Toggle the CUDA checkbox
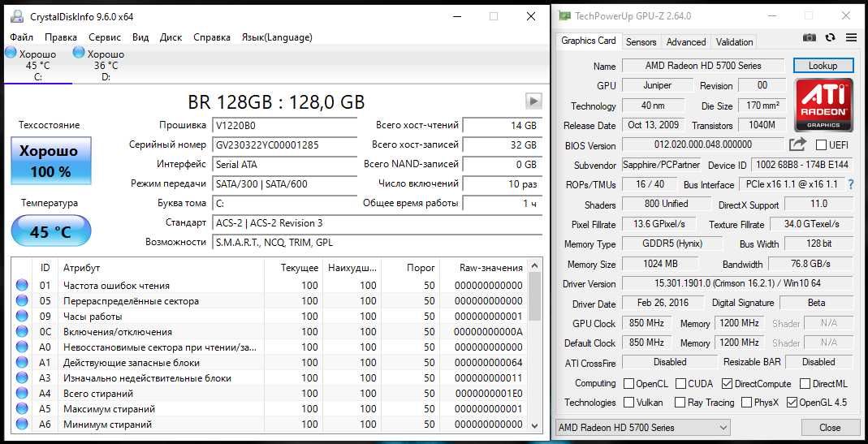868x444 pixels. click(680, 383)
